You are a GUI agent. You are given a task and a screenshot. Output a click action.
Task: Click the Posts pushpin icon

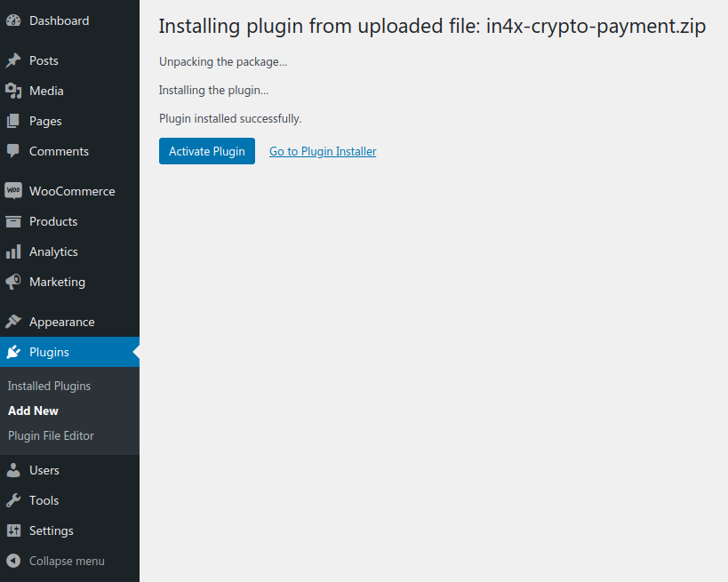[13, 60]
